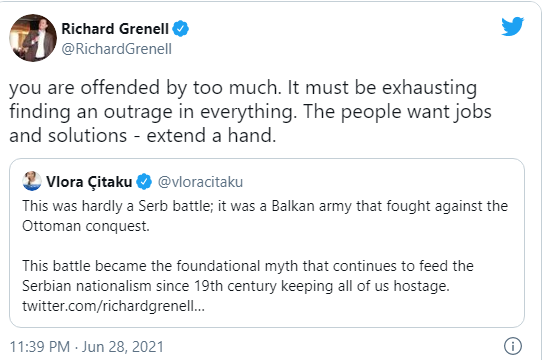Follow the twitter.com/richardgrenell… link
This screenshot has height=360, width=542.
tap(113, 306)
